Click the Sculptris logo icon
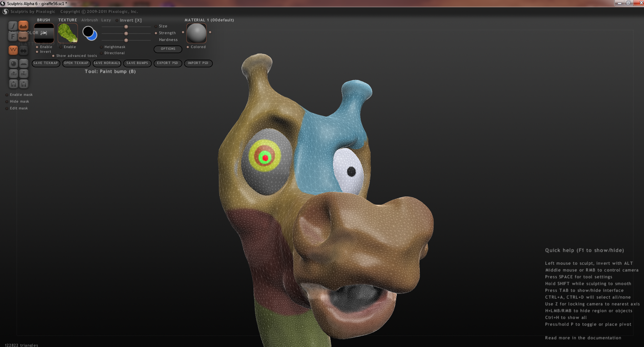 (5, 12)
